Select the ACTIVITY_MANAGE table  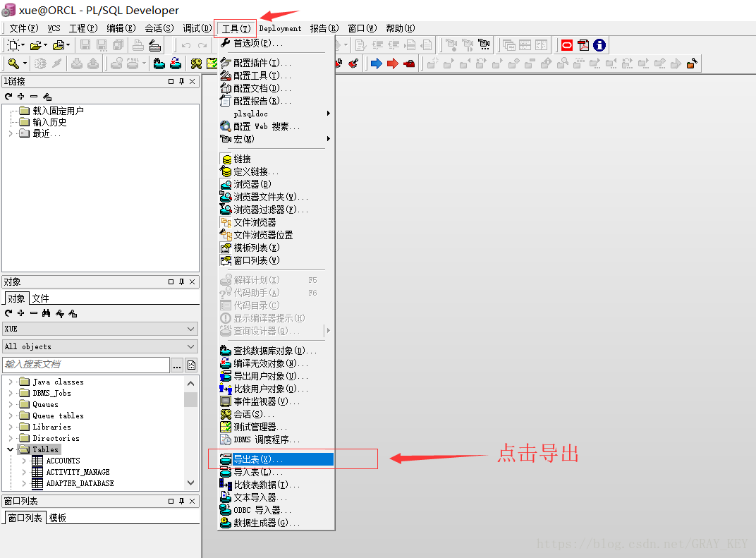click(78, 472)
